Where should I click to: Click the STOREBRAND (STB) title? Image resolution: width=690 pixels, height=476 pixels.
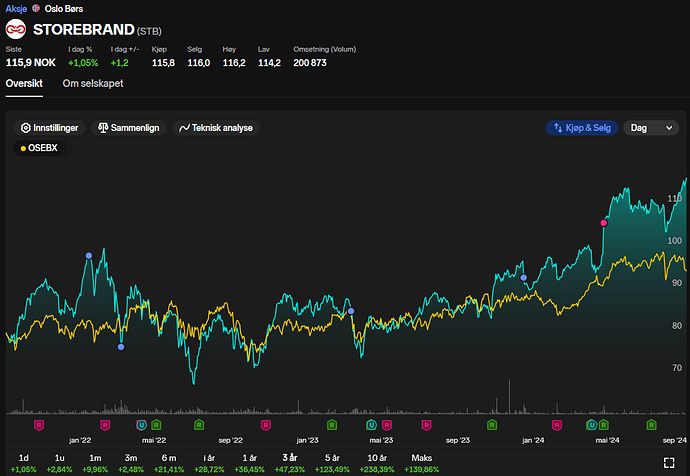[97, 30]
